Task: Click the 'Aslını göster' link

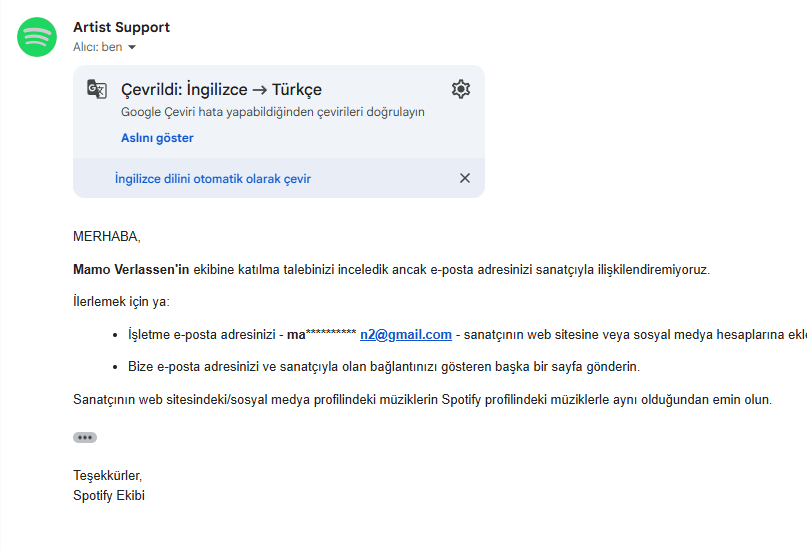Action: pos(157,138)
